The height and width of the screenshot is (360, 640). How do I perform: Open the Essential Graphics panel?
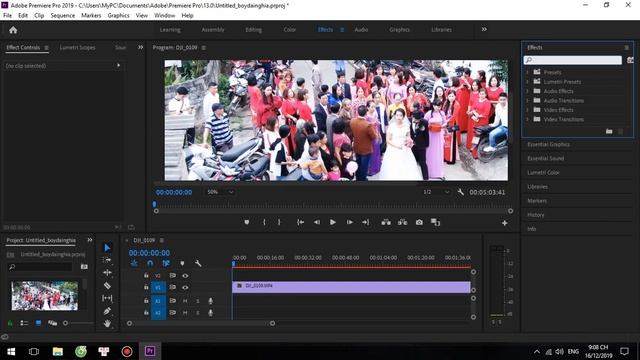coord(548,144)
